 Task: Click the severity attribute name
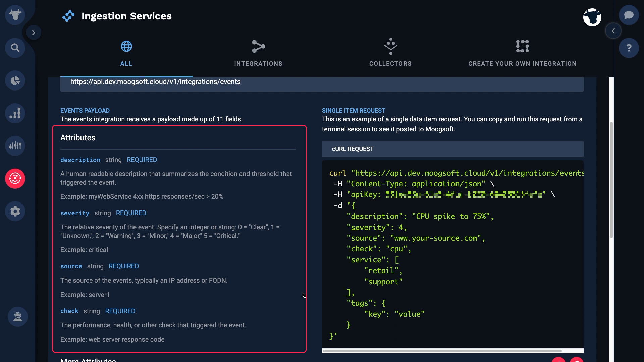tap(75, 213)
